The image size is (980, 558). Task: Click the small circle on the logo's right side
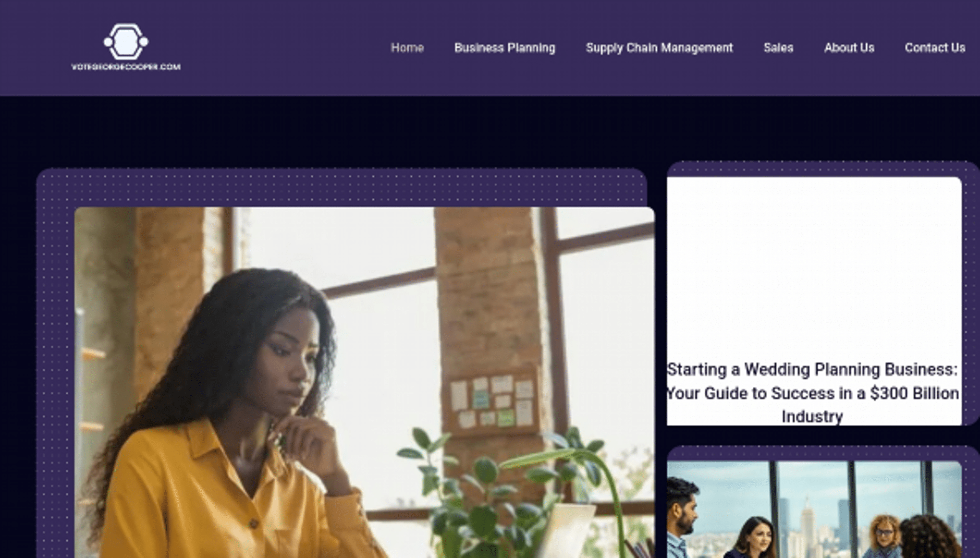143,42
